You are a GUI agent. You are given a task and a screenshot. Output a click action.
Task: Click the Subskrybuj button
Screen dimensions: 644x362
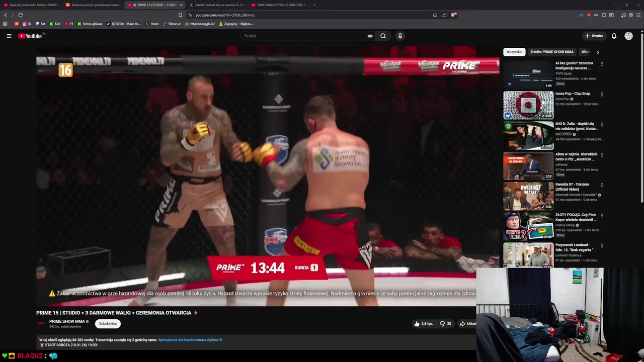108,323
